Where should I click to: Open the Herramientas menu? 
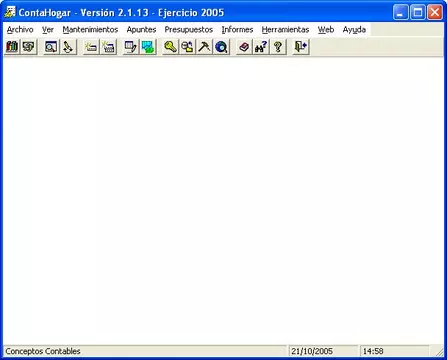pyautogui.click(x=285, y=30)
